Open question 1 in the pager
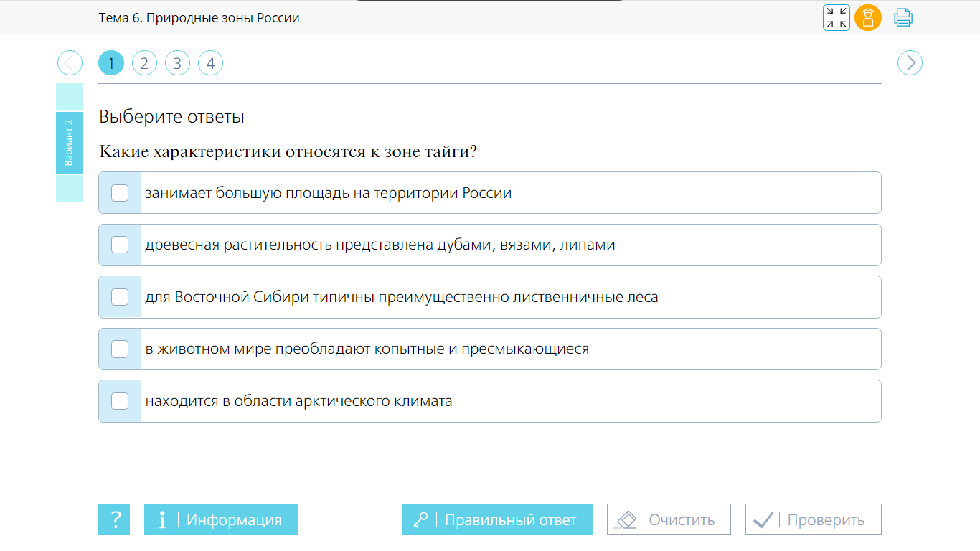 [111, 63]
